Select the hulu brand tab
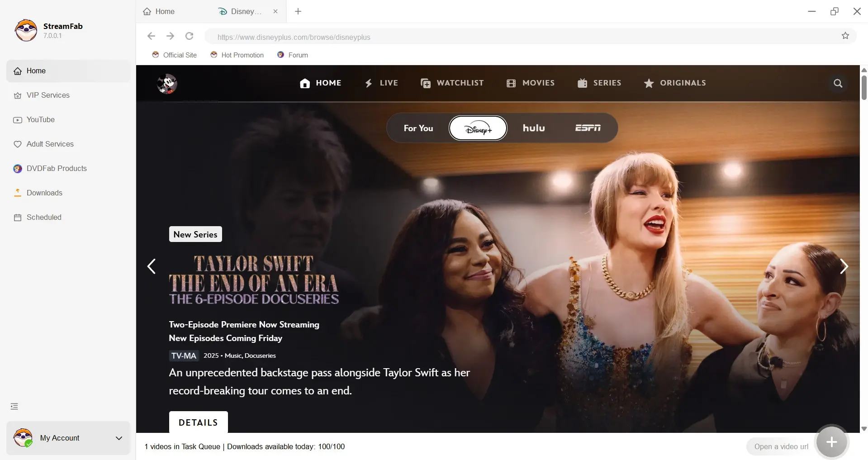 coord(534,128)
